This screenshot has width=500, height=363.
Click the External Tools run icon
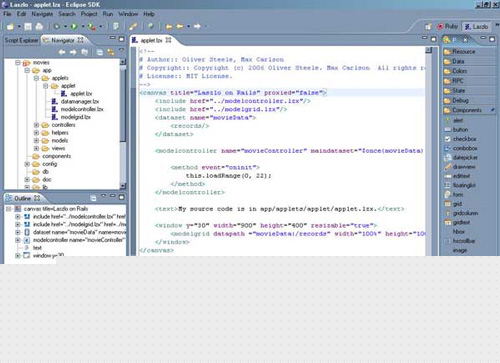tap(91, 26)
